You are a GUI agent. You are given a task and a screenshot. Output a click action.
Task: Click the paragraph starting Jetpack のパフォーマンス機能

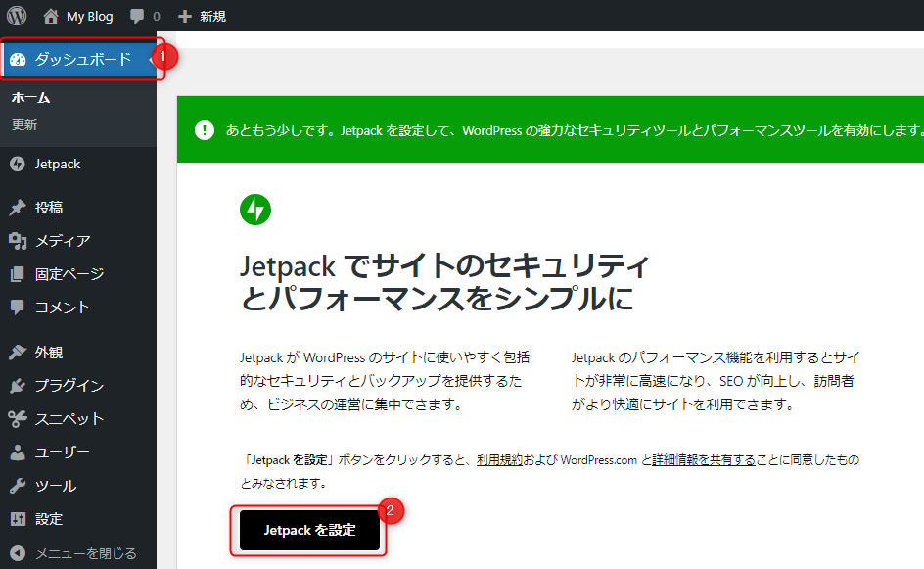pos(716,380)
